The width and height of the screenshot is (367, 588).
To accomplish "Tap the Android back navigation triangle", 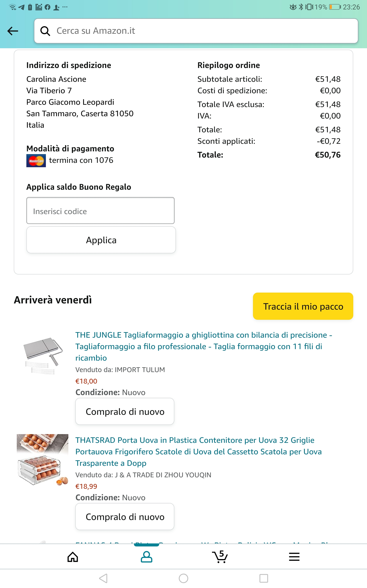I will [x=103, y=578].
